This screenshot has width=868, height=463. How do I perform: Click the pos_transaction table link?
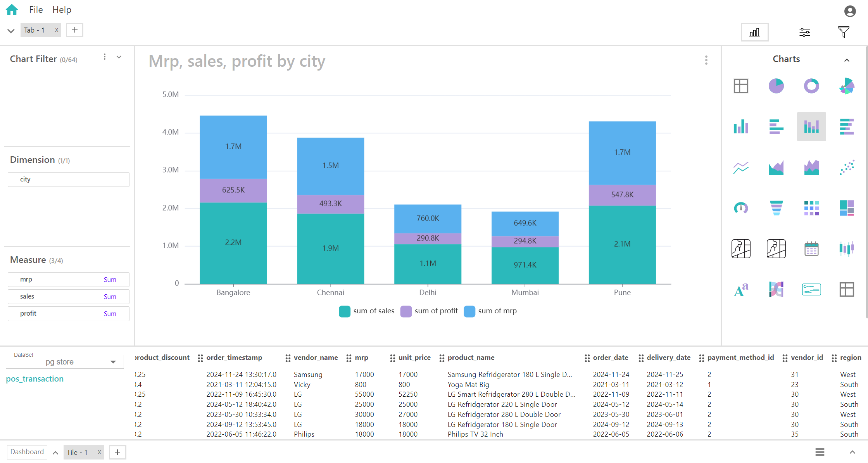pyautogui.click(x=35, y=379)
